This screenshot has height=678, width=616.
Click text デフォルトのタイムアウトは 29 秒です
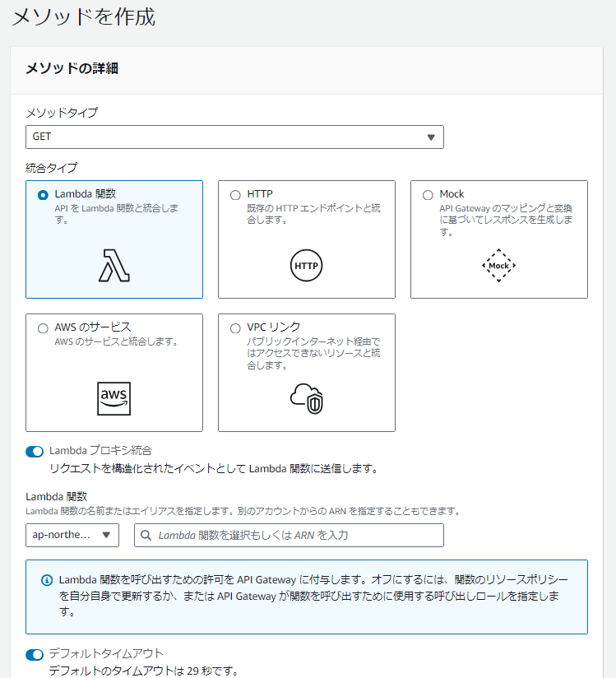point(144,671)
